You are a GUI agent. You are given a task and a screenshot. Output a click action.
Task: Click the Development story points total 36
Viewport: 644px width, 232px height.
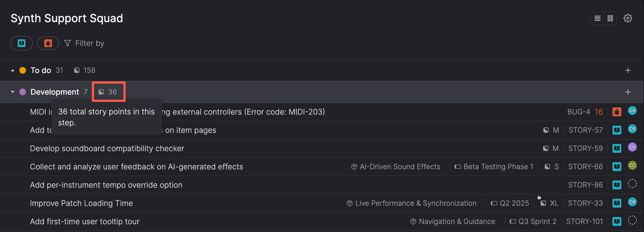coord(108,92)
